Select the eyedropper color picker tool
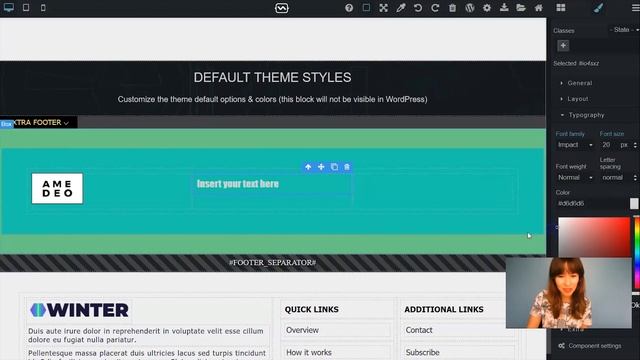640x360 pixels. pyautogui.click(x=401, y=8)
